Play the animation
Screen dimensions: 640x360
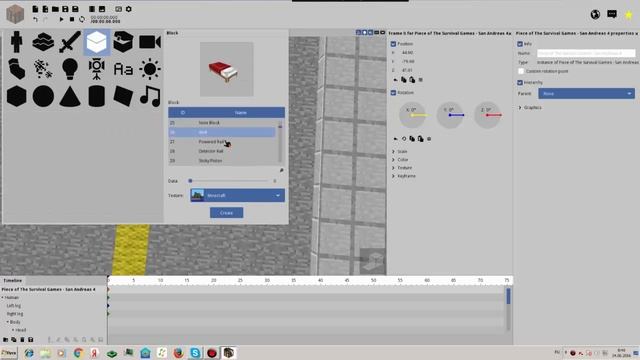(x=61, y=19)
